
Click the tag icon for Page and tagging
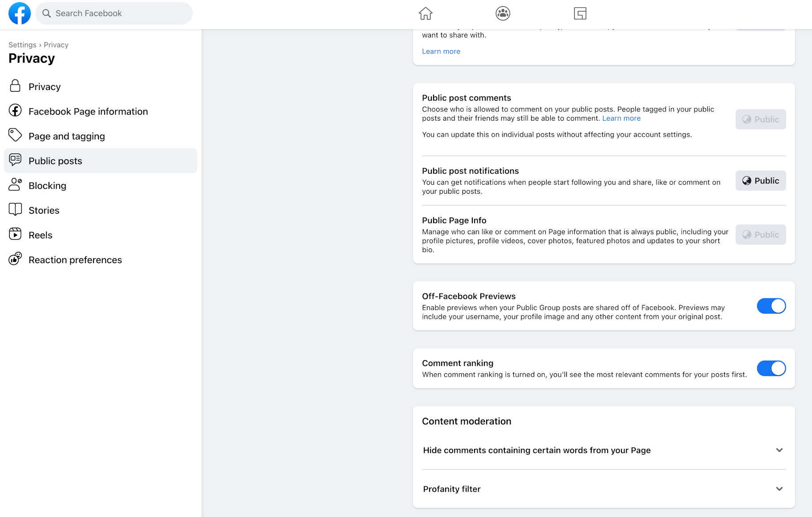(x=15, y=135)
